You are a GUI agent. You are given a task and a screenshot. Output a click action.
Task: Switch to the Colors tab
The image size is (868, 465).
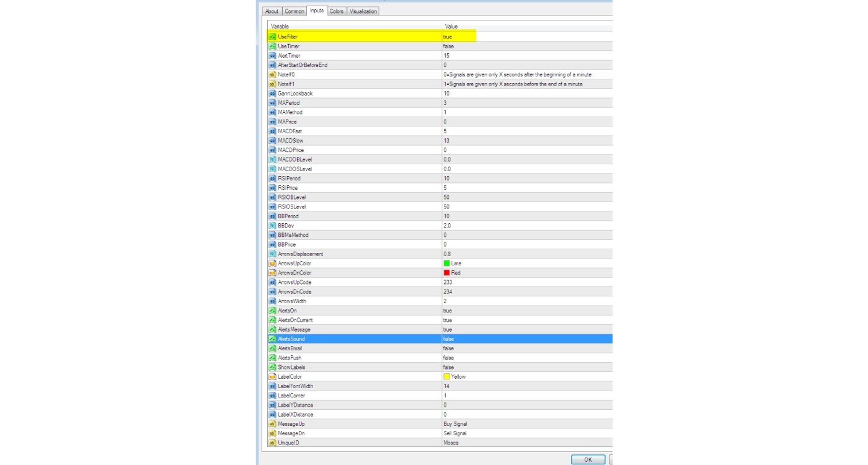337,11
